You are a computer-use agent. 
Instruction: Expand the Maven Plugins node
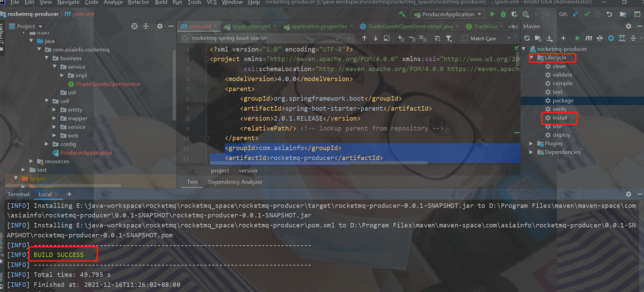click(531, 144)
